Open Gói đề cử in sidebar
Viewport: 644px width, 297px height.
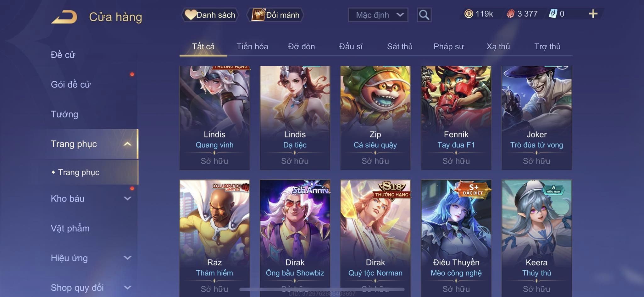[x=71, y=84]
